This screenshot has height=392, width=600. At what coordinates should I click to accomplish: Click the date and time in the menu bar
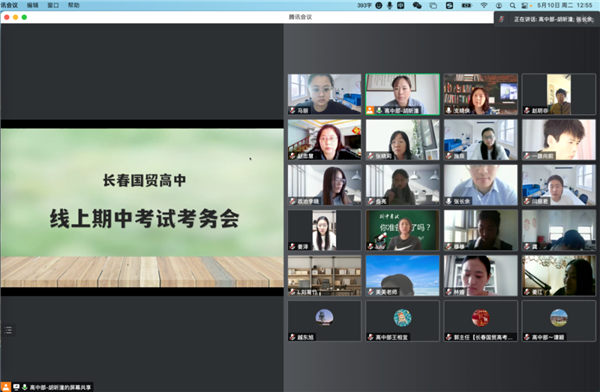tap(564, 5)
